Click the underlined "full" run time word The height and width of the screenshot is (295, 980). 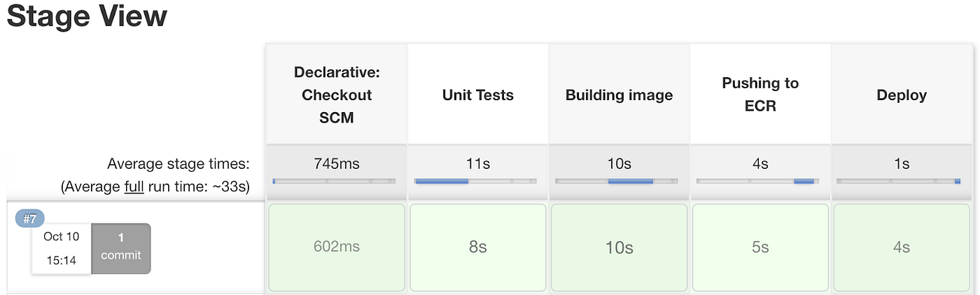click(x=133, y=187)
